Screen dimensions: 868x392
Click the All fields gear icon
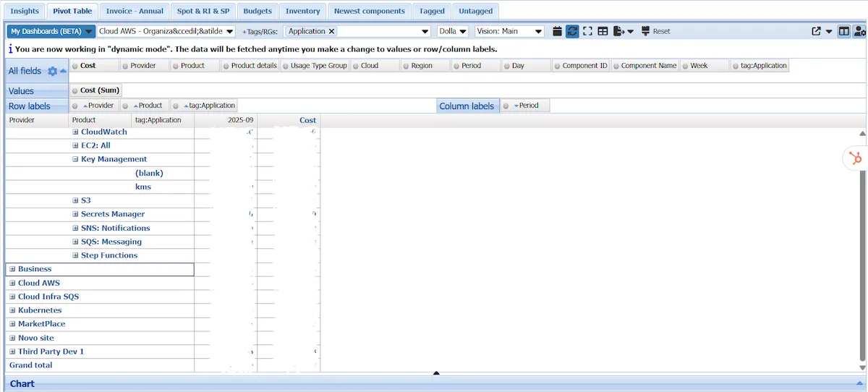click(52, 71)
